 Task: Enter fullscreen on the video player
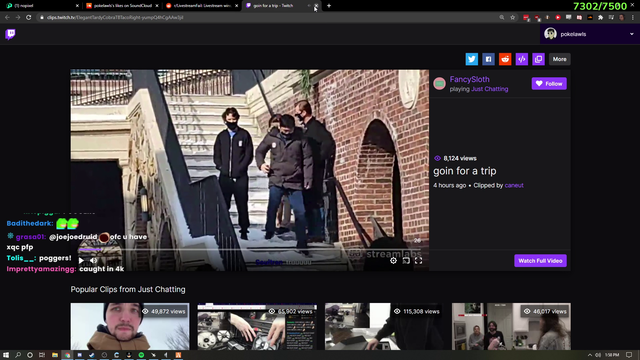point(418,260)
